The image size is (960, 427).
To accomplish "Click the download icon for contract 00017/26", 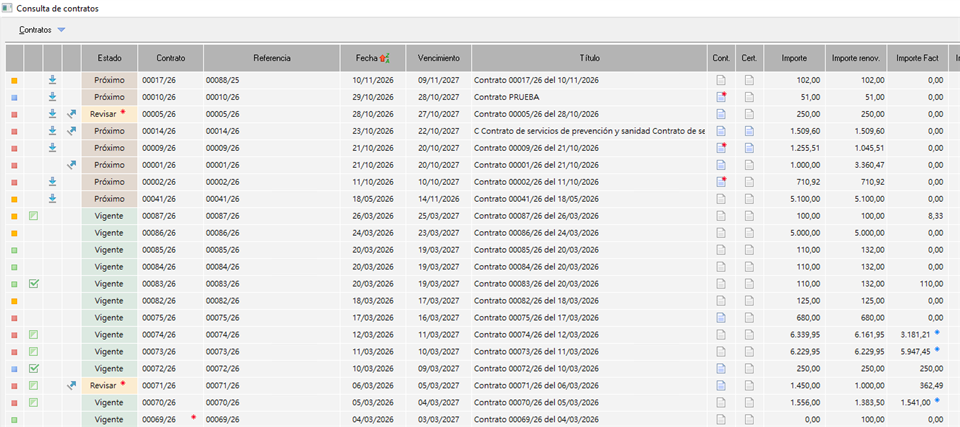I will (x=53, y=80).
